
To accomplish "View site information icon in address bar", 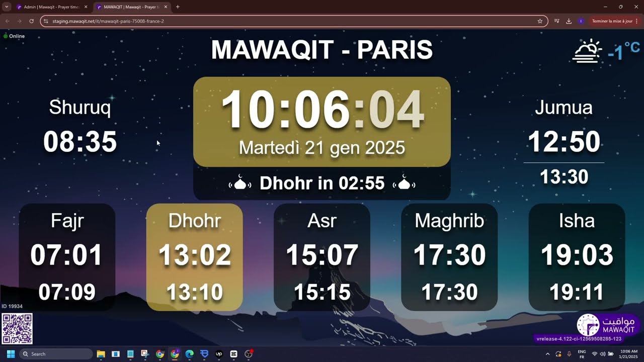I will tap(46, 21).
